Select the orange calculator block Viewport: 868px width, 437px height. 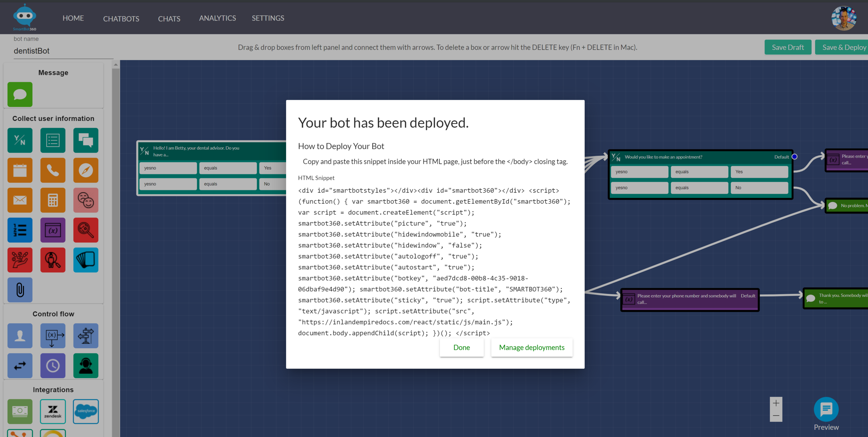(53, 200)
